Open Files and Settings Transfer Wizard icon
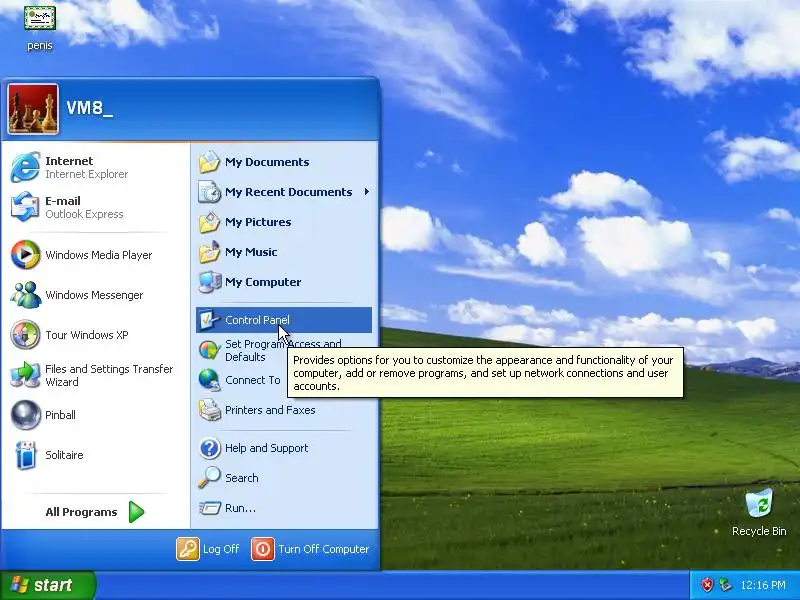 (26, 374)
